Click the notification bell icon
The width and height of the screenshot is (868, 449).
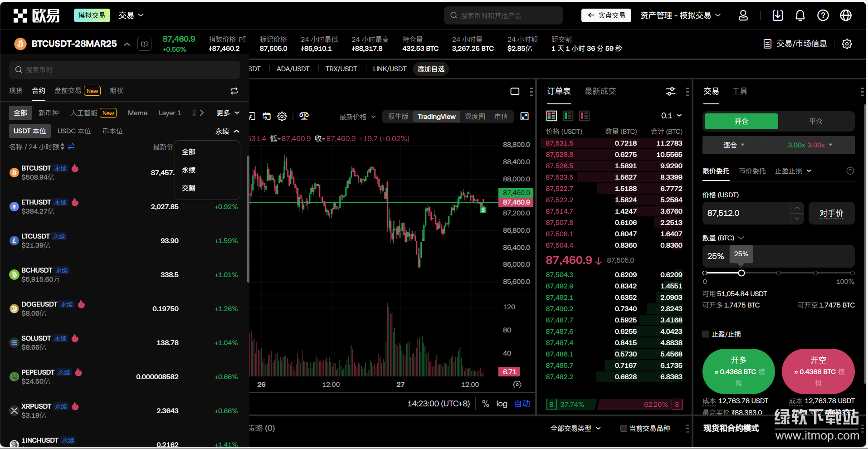pos(800,15)
